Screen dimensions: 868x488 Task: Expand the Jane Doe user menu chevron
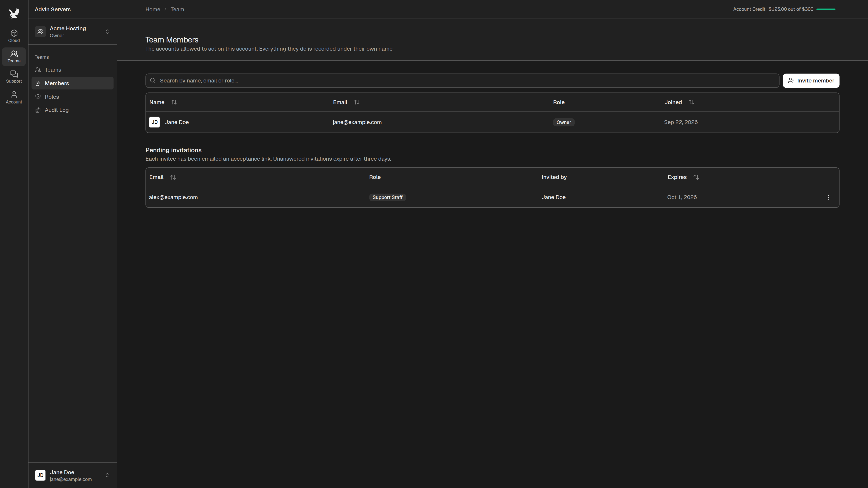[107, 475]
